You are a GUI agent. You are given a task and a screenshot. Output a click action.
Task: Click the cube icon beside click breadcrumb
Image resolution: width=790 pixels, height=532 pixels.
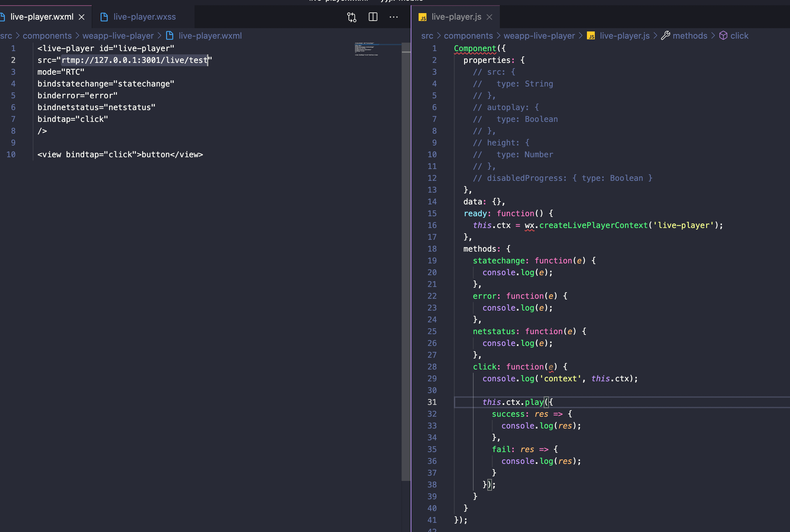(x=723, y=36)
